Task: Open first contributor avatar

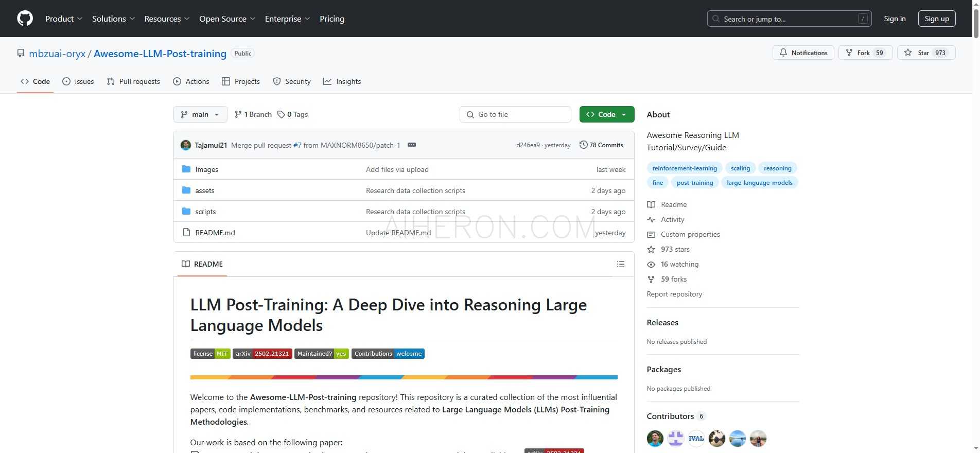Action: tap(655, 438)
